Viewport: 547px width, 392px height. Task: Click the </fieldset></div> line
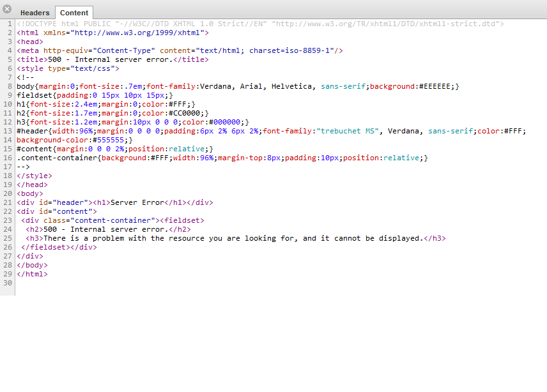pyautogui.click(x=59, y=248)
